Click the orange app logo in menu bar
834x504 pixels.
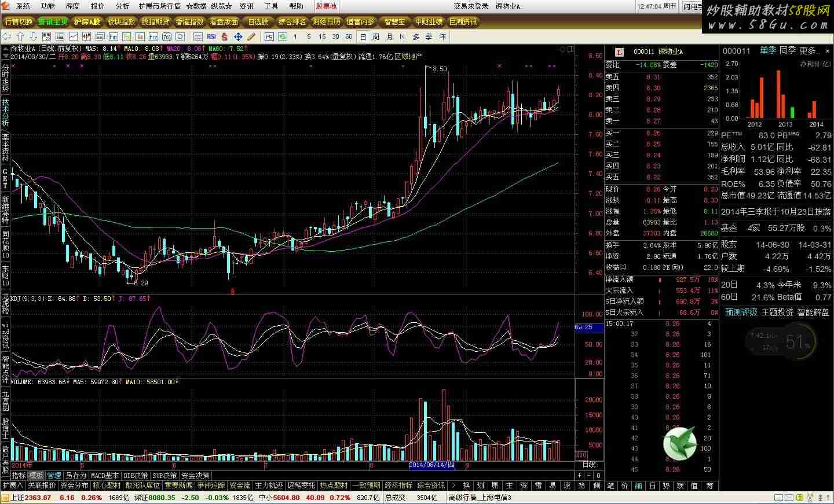point(6,6)
